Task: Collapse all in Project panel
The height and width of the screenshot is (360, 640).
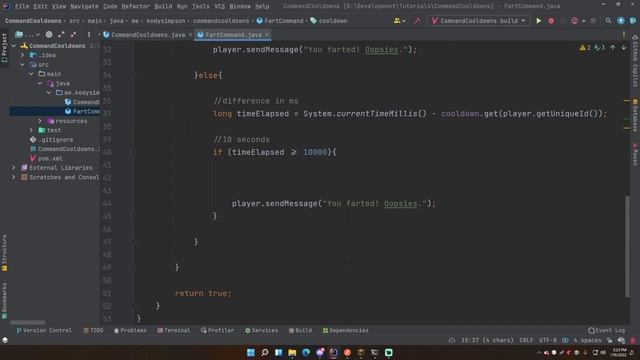Action: click(x=73, y=35)
